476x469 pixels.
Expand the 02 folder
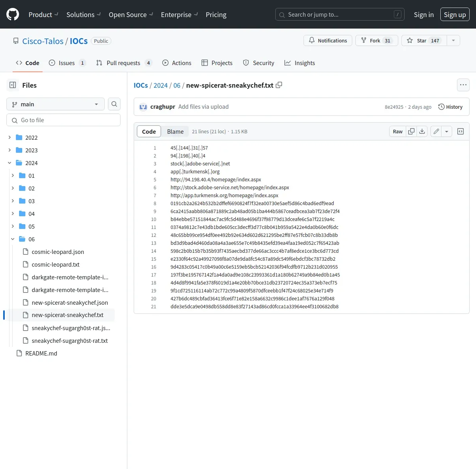pos(13,188)
